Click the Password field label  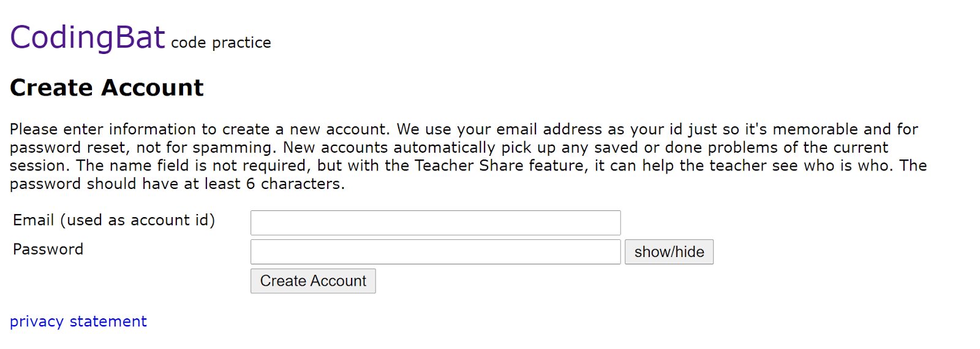[48, 249]
